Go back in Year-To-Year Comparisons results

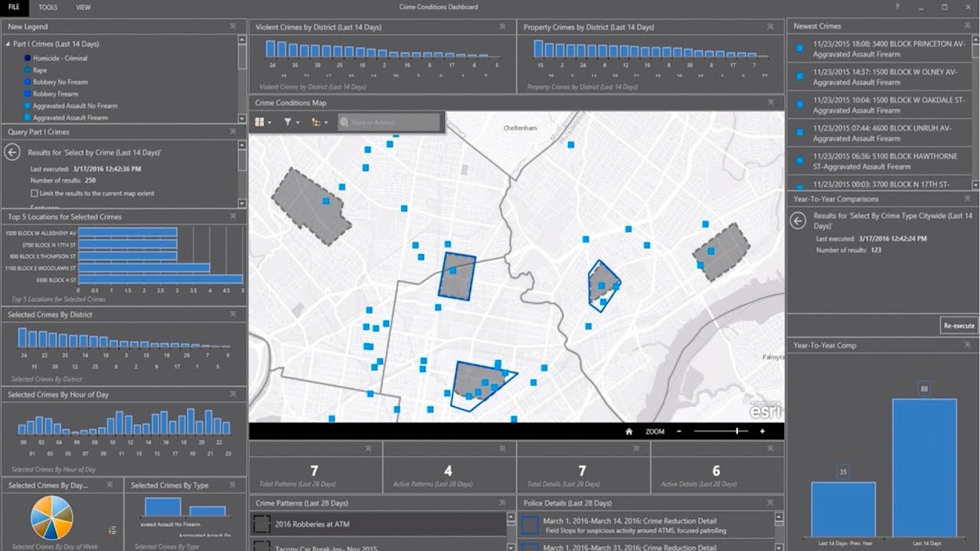coord(798,220)
